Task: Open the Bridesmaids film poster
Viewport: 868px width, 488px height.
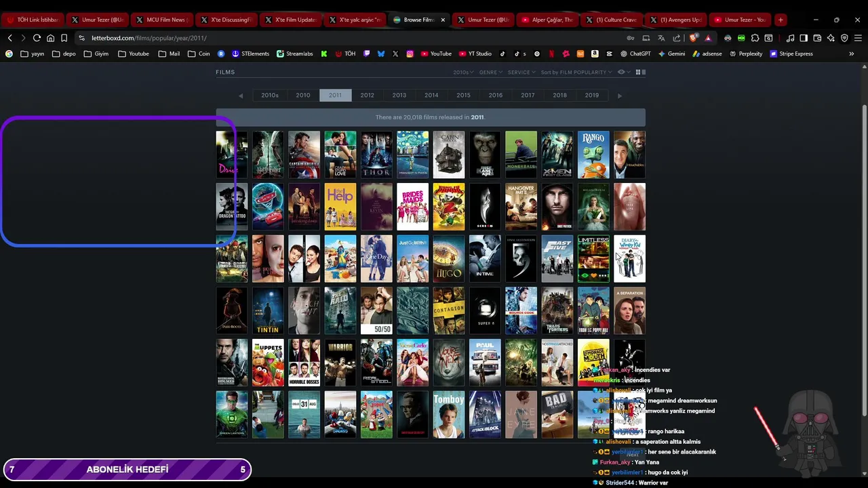Action: [x=413, y=207]
